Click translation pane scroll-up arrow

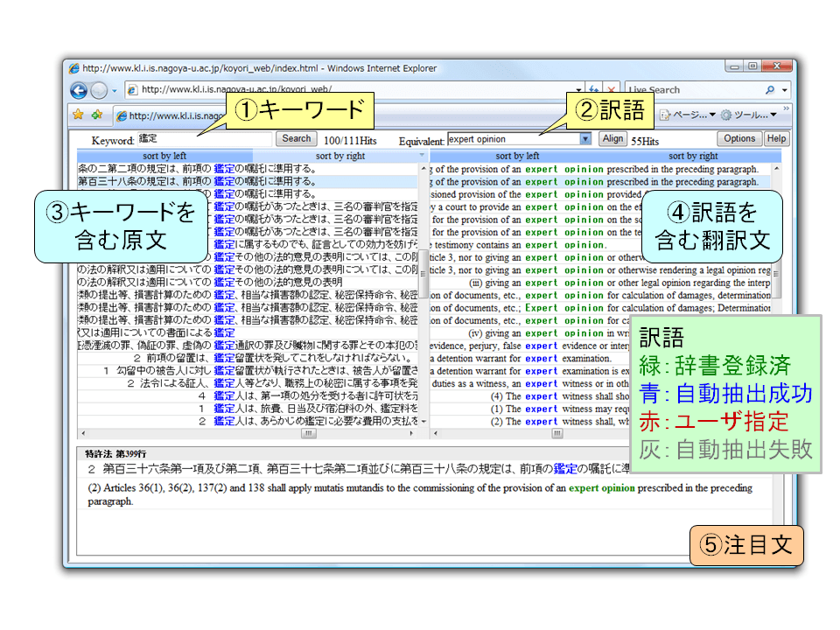pos(776,168)
